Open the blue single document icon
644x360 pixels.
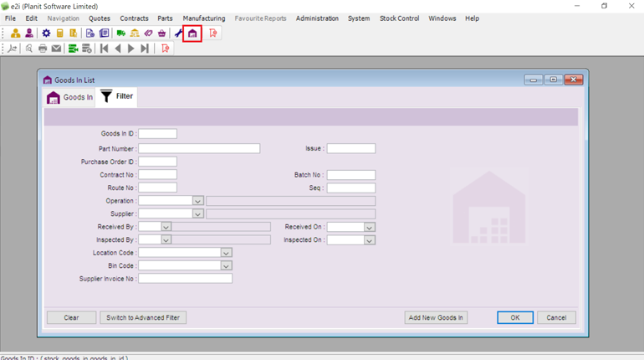click(x=90, y=33)
